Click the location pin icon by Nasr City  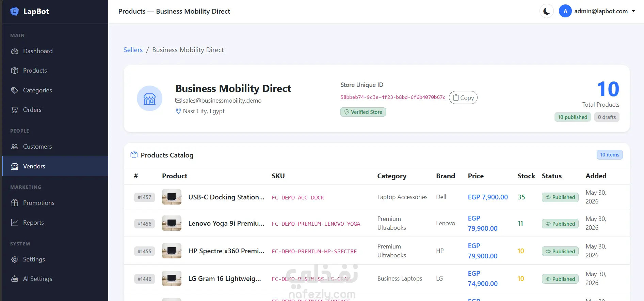tap(178, 111)
